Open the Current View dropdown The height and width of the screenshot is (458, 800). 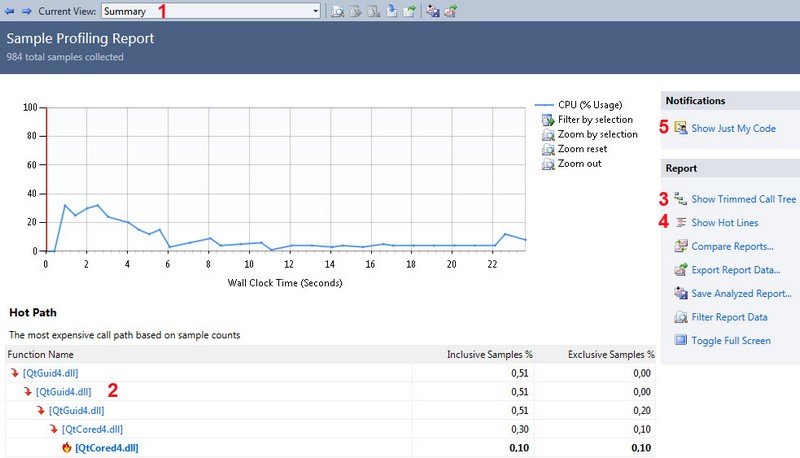[315, 12]
